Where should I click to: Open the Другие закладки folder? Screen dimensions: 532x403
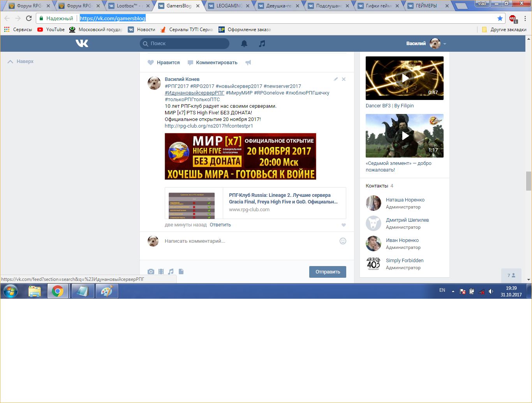[x=504, y=30]
